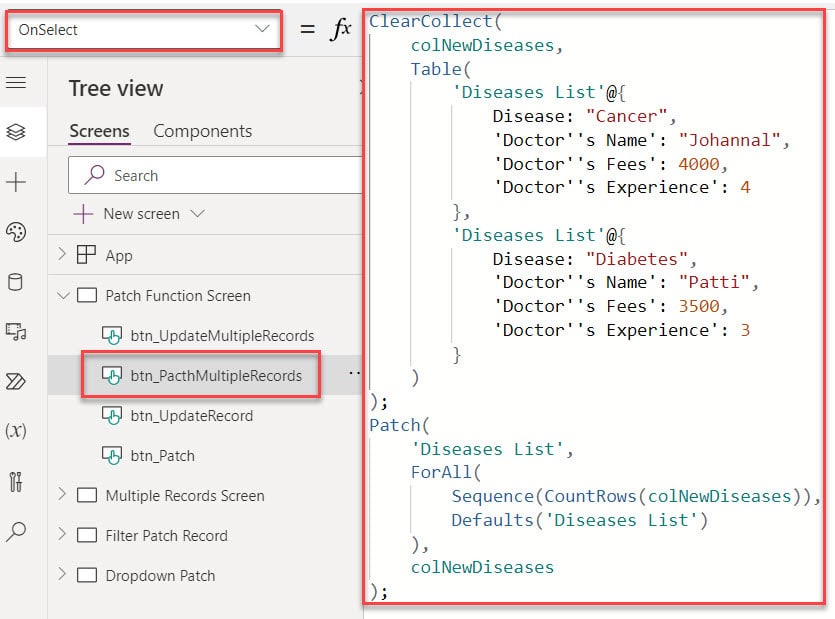Click the Search box in Tree view

215,175
